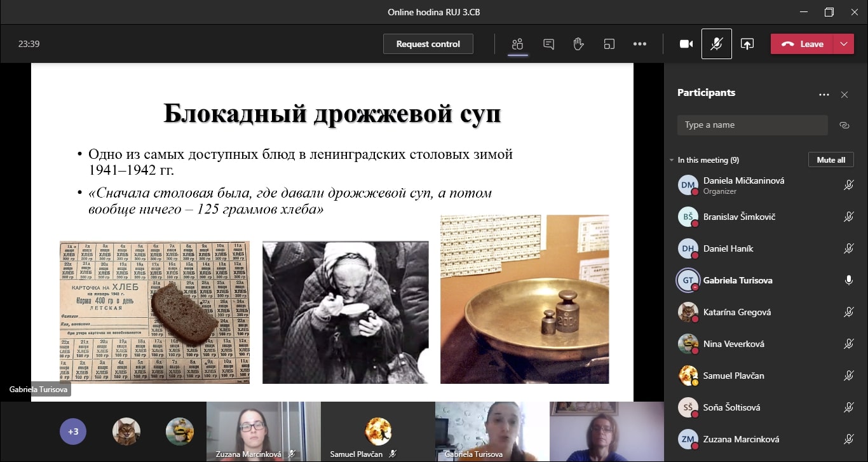
Task: Click the 23:39 meeting timer
Action: (29, 44)
